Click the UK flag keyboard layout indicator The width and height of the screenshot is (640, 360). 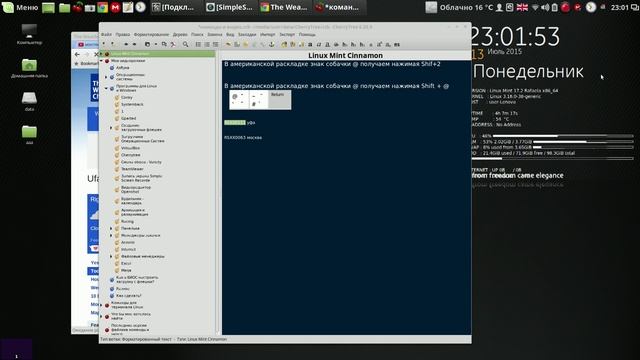[x=522, y=7]
